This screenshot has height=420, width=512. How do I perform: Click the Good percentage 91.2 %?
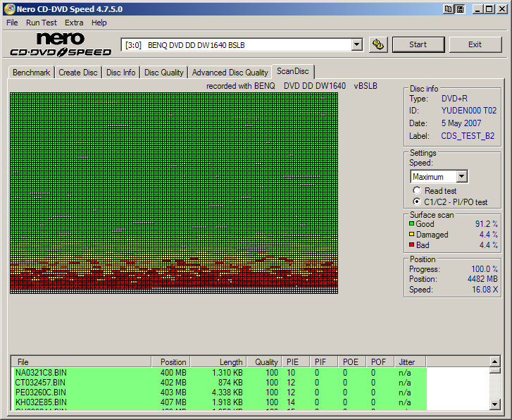[486, 224]
